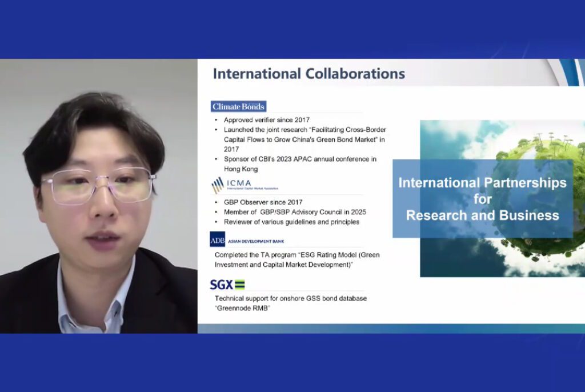Click the "International Collaborations" slide title
The image size is (585, 392).
coord(308,74)
